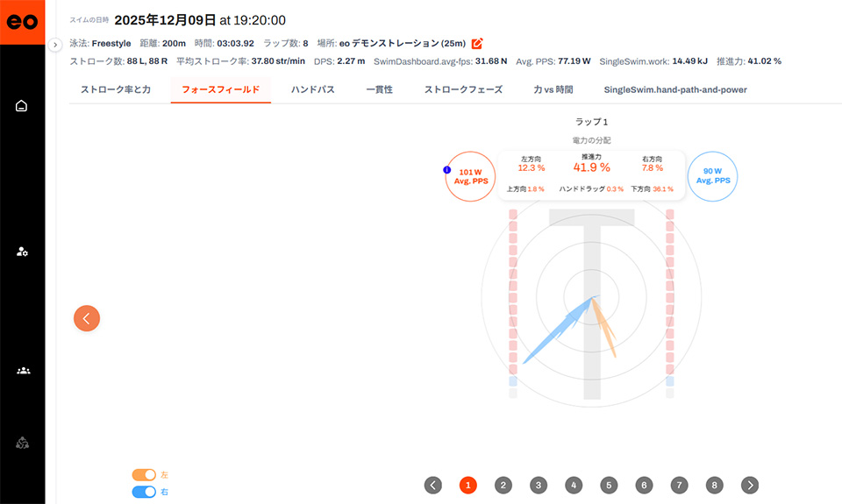This screenshot has height=504, width=842.
Task: Click the eo logo in the sidebar
Action: coord(22,22)
